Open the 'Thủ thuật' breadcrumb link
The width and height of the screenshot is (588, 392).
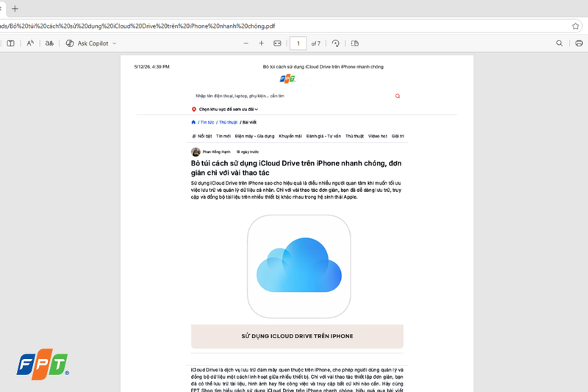pyautogui.click(x=228, y=122)
